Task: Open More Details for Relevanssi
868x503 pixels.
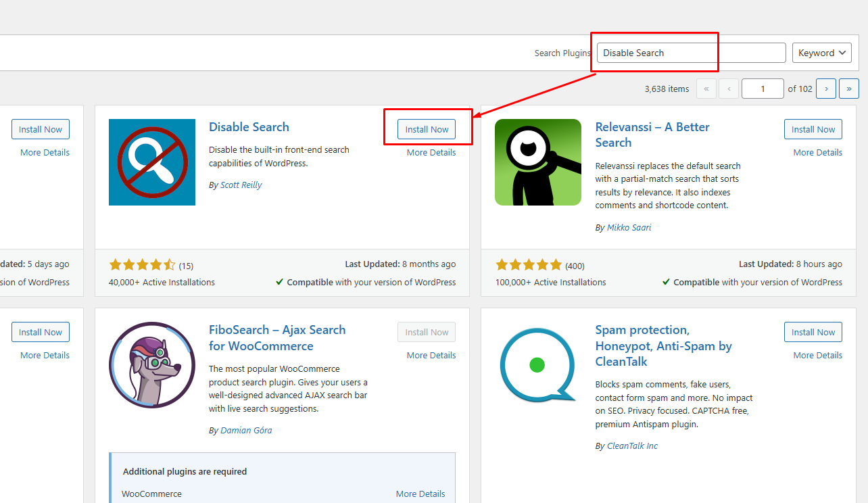Action: click(817, 153)
